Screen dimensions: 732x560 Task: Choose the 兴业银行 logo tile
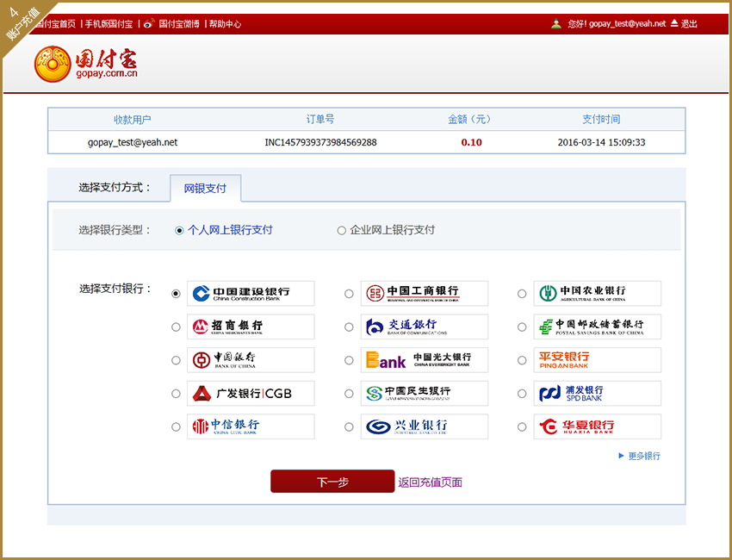pos(425,426)
